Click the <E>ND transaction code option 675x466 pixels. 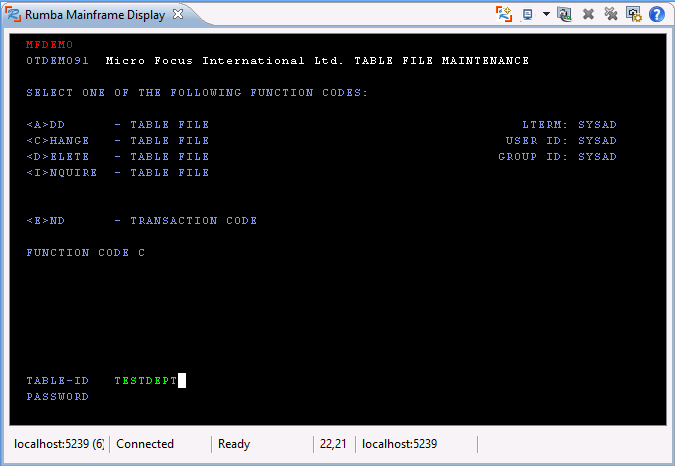coord(141,221)
